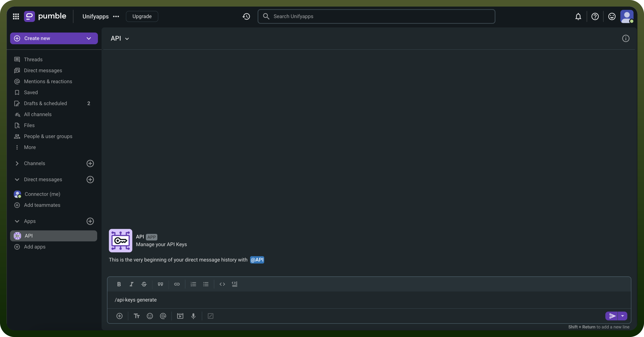Click the API app avatar thumbnail
Screen dimensions: 644x337
click(x=120, y=241)
